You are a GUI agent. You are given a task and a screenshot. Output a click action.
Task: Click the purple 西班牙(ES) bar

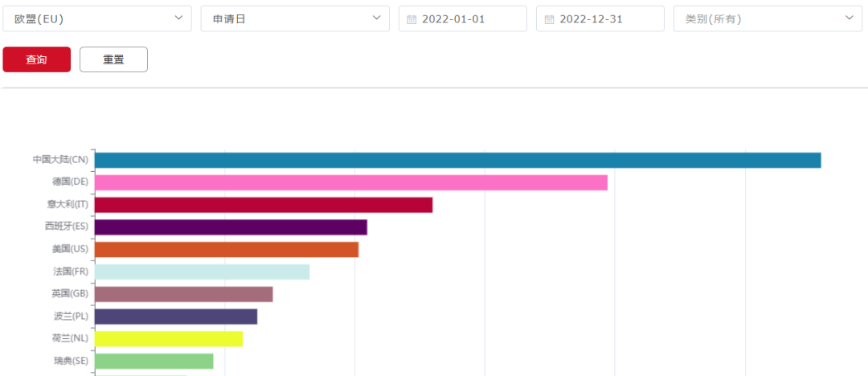tap(231, 227)
